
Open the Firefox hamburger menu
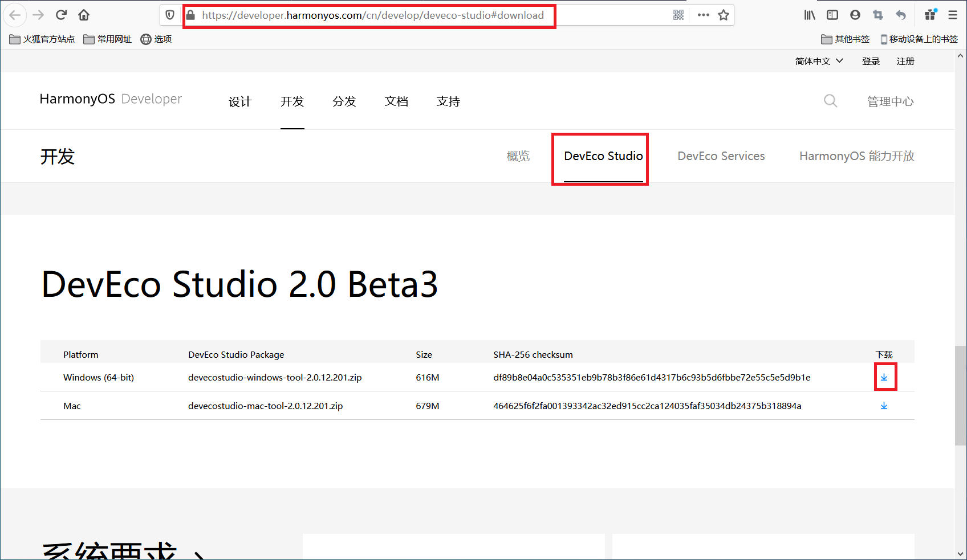(953, 15)
